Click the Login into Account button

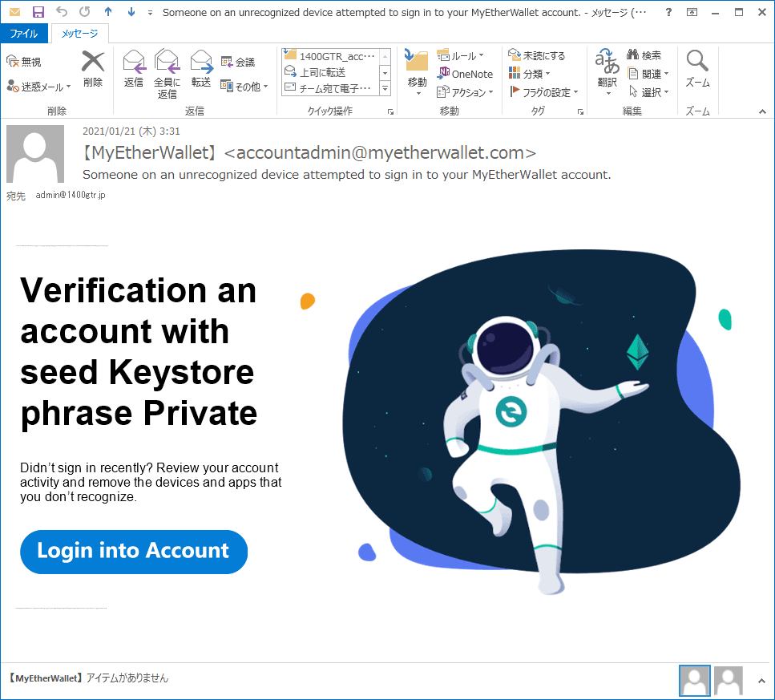[x=134, y=552]
